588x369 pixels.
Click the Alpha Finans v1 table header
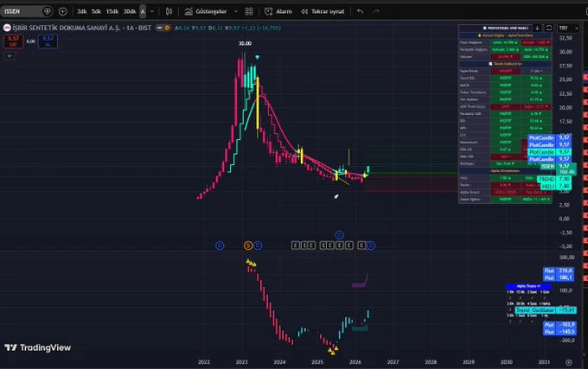pyautogui.click(x=528, y=286)
